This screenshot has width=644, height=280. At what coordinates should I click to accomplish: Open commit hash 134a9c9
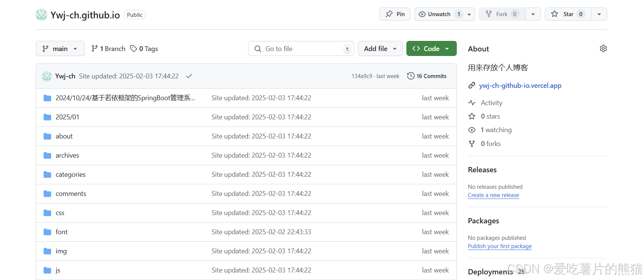coord(362,76)
